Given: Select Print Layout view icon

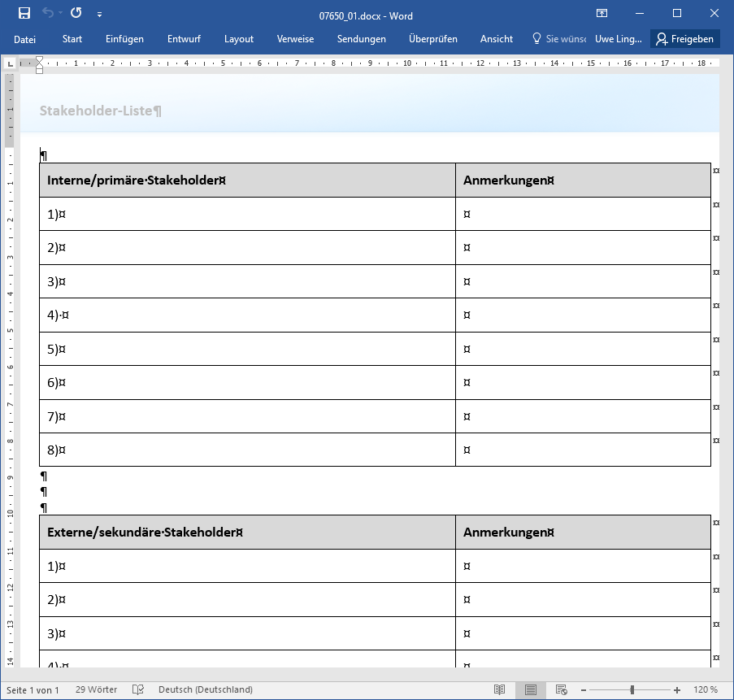Looking at the screenshot, I should click(530, 689).
